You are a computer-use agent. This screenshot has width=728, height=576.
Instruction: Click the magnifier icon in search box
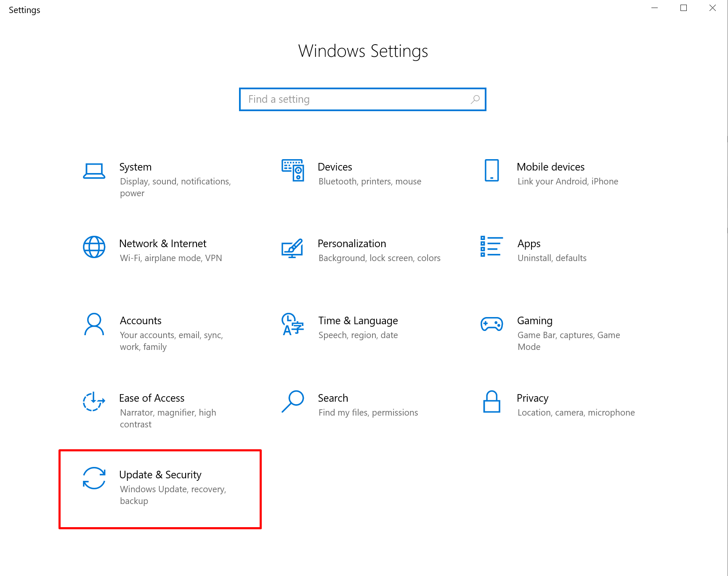click(475, 99)
